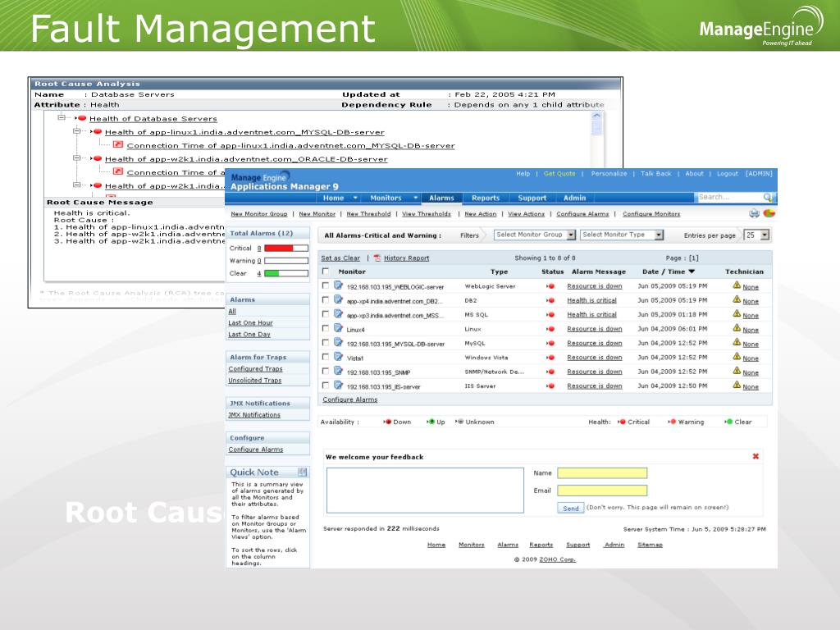Click Applications Manager 9 logo
Screen dimensions: 840x630
[284, 182]
